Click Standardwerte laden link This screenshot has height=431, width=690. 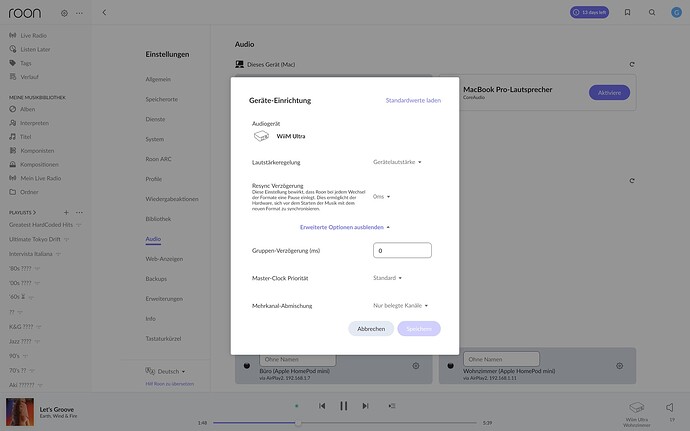pyautogui.click(x=413, y=100)
